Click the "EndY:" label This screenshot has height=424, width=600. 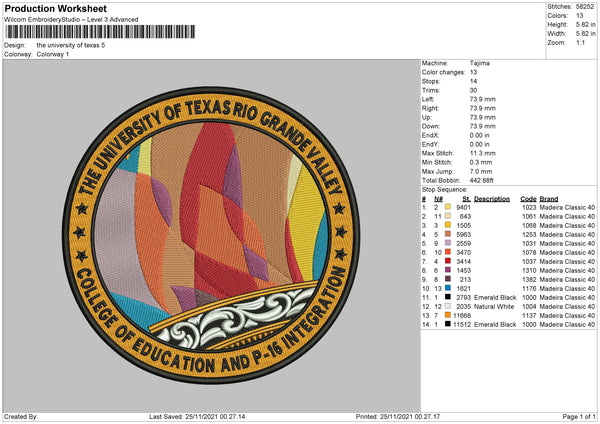430,144
